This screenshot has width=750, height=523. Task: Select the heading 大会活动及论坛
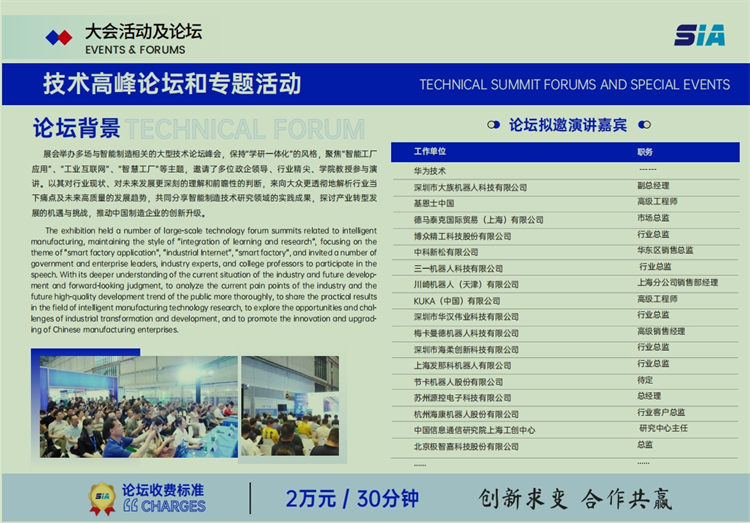click(143, 32)
